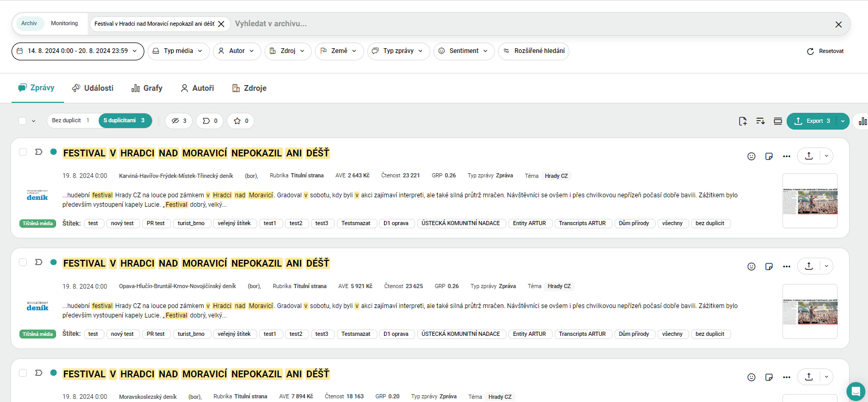Open the article headline from Opava-Hlučín-Bruntál-Krnov-Novojičínský deník
Screen dimensions: 868x402
pyautogui.click(x=196, y=263)
